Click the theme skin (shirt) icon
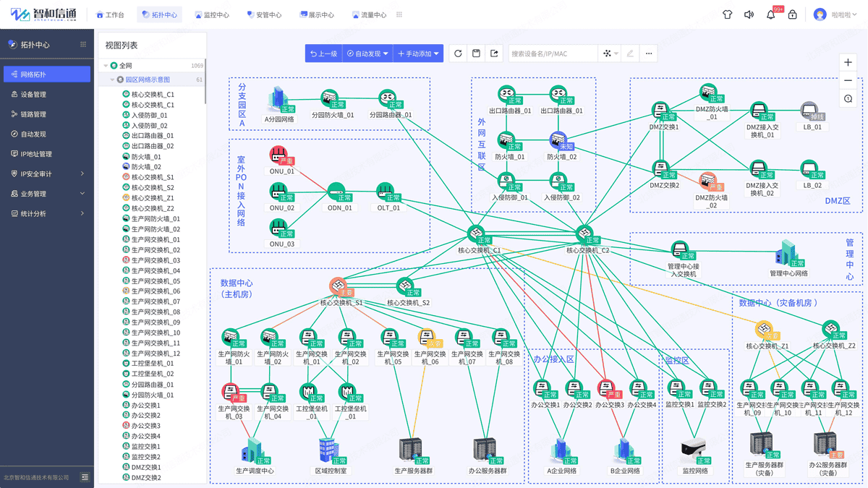Screen dimensions: 868x488 [728, 14]
